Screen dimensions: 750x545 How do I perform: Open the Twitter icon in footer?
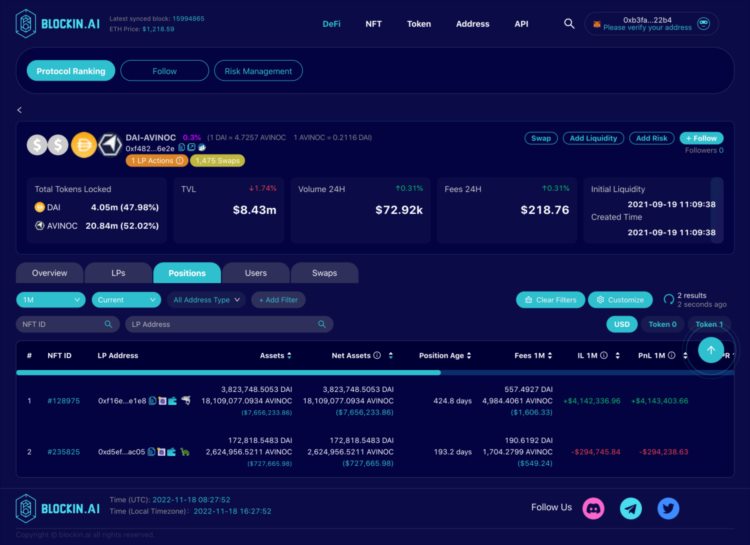pos(668,508)
